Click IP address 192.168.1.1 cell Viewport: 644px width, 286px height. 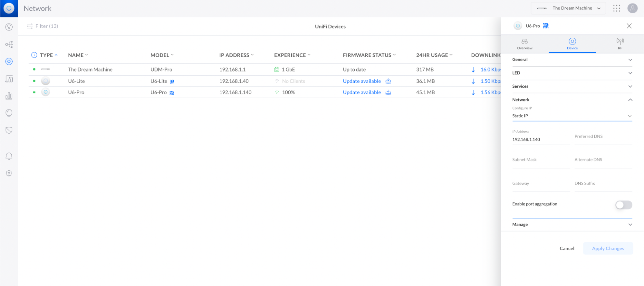point(232,70)
